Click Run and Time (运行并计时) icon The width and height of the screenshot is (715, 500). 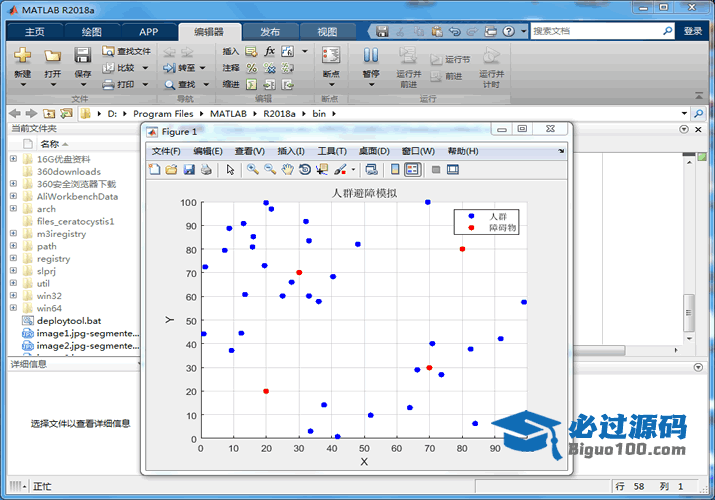point(492,55)
